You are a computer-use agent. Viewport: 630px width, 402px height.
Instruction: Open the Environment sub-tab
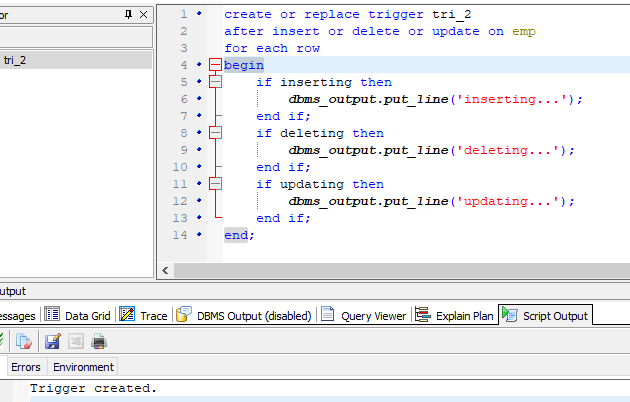pos(84,367)
